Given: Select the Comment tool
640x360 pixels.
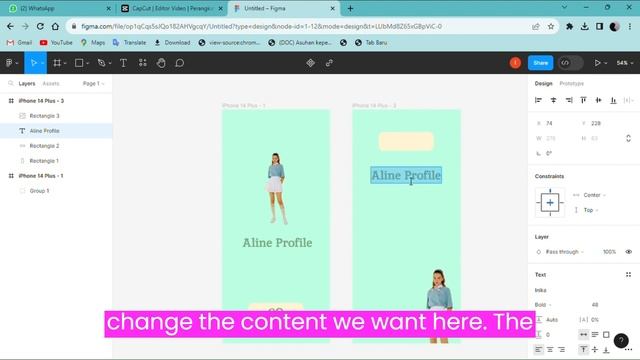Looking at the screenshot, I should coord(180,63).
